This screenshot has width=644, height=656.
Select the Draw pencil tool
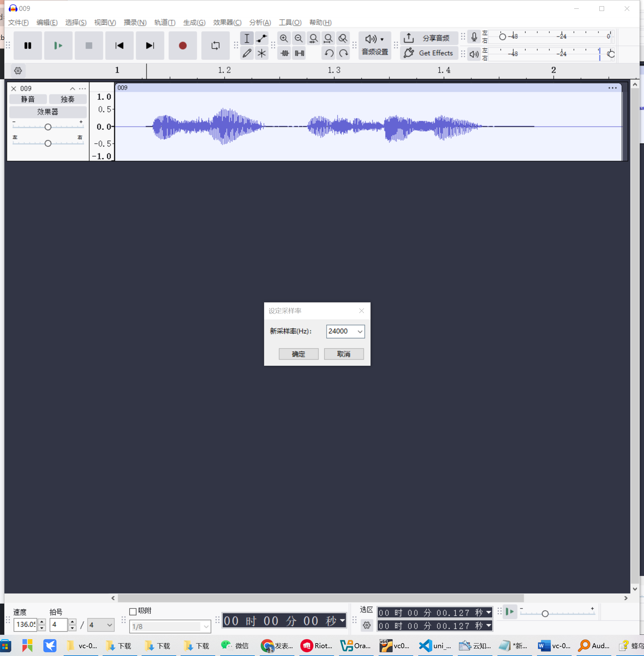coord(247,53)
